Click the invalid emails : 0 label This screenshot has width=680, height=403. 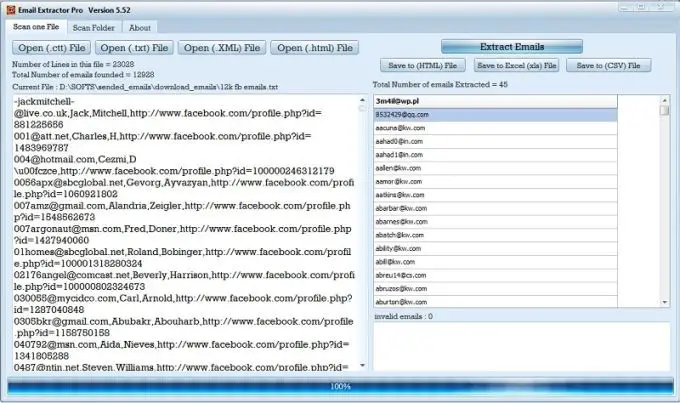(403, 316)
